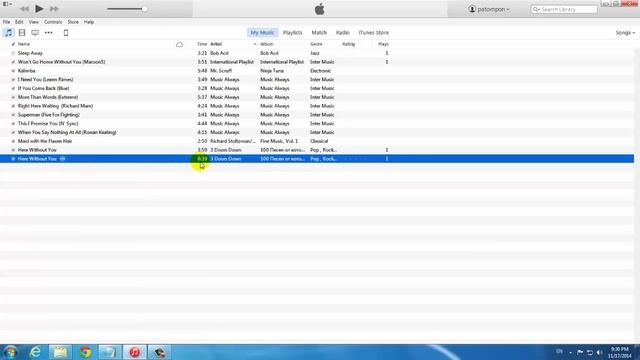Toggle checkbox for More Than Words

[x=13, y=97]
